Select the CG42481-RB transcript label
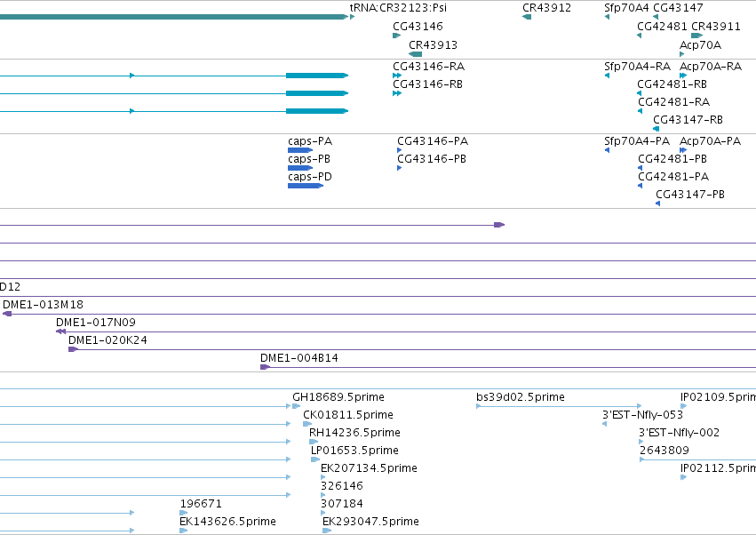The image size is (756, 535). (672, 84)
